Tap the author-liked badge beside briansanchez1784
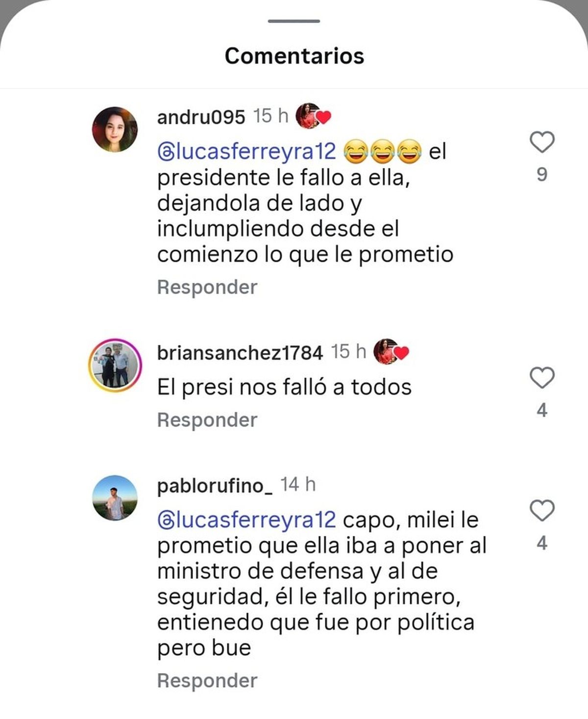 tap(391, 352)
